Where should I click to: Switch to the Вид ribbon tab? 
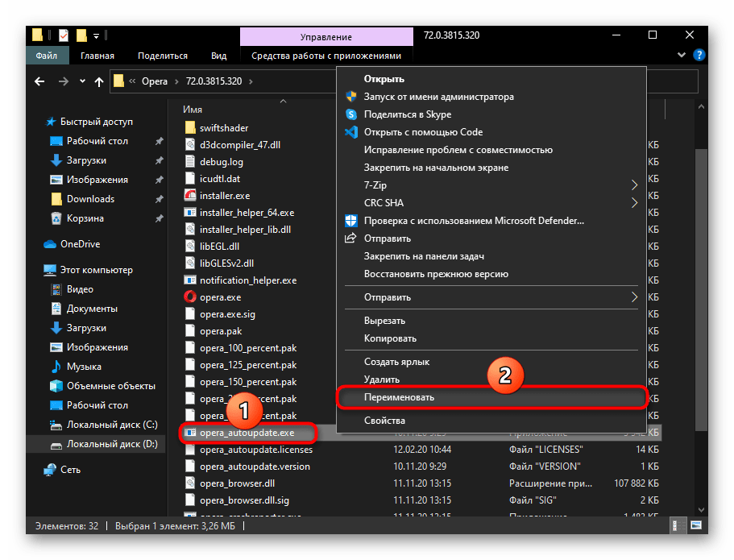point(218,56)
